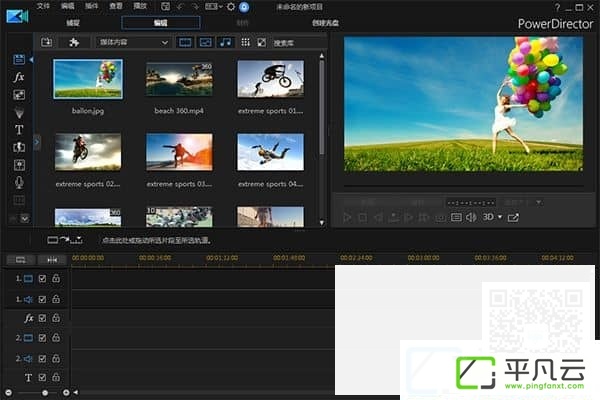Open the Title Room T icon in the sidebar

click(x=19, y=130)
